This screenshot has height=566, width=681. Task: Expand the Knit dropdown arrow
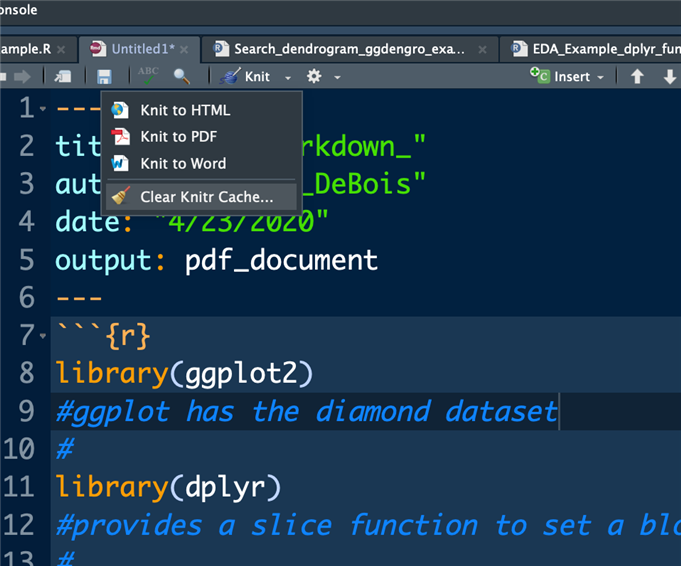pos(288,78)
